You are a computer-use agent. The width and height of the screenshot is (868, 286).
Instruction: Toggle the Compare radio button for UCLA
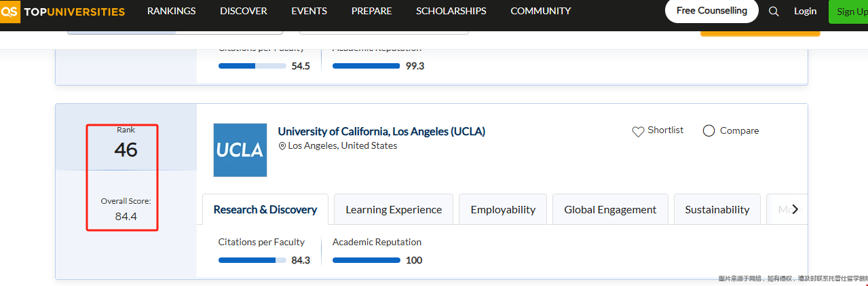(709, 131)
